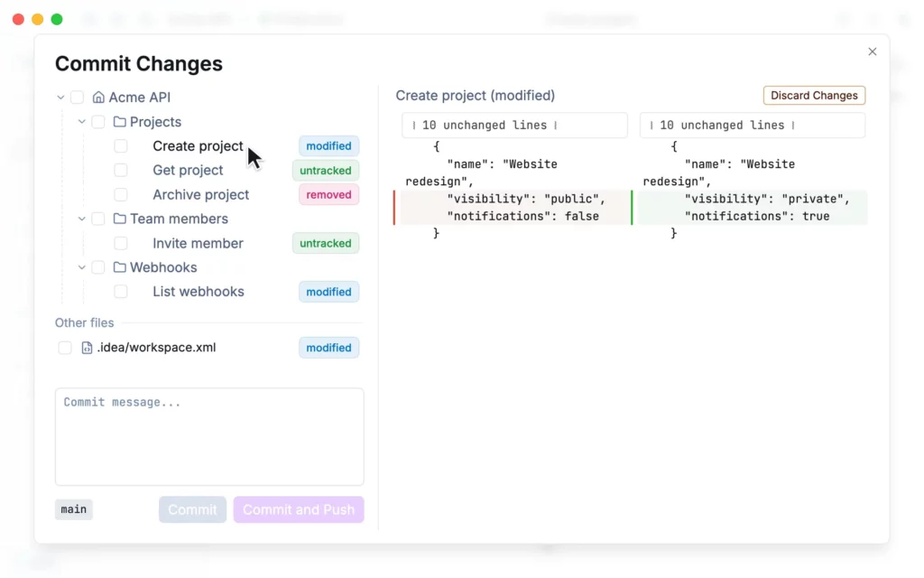Click the Discard Changes button
The width and height of the screenshot is (924, 578).
[814, 96]
